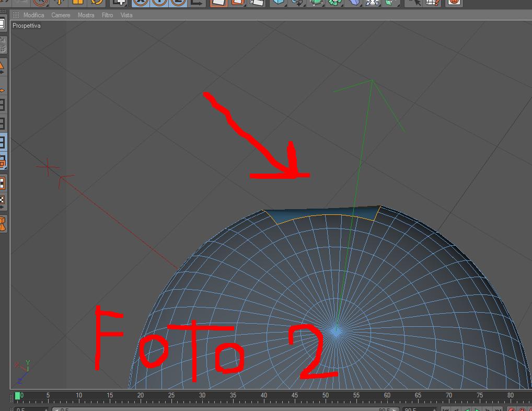The image size is (532, 411).
Task: Open the Camere menu
Action: pyautogui.click(x=61, y=15)
